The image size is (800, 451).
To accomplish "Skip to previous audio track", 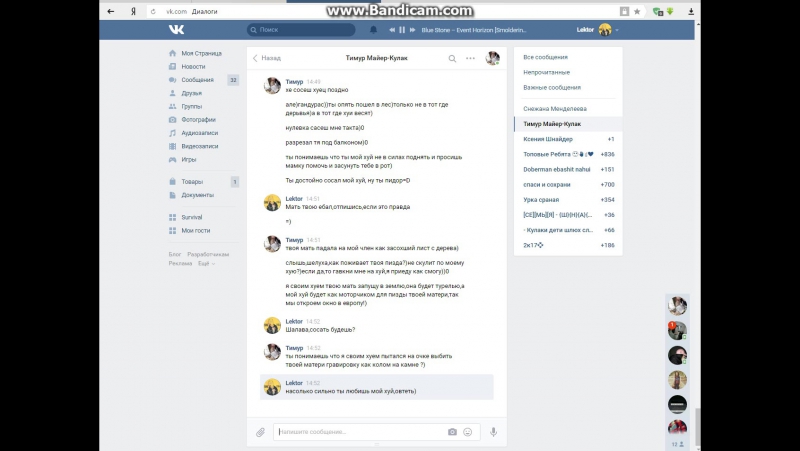I will tap(392, 30).
